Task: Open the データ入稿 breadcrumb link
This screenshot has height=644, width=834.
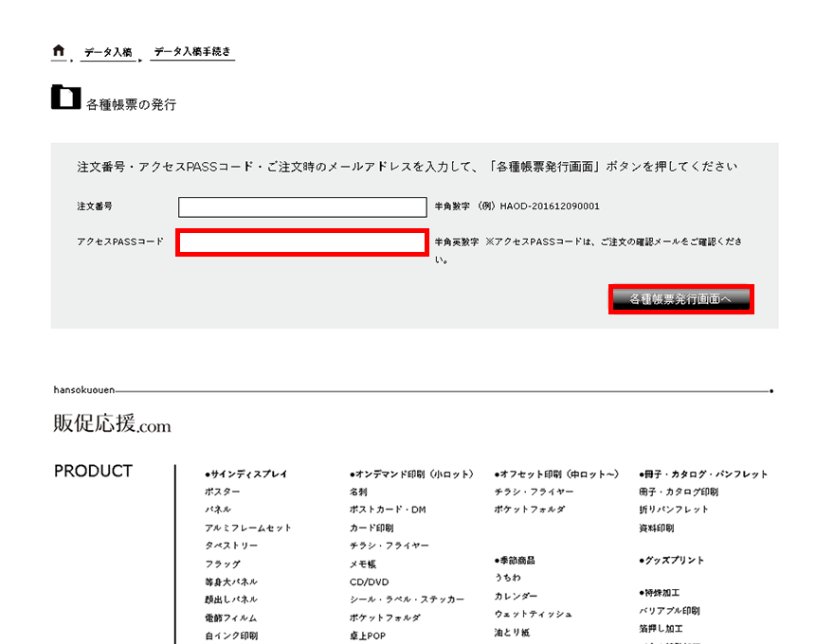Action: pyautogui.click(x=107, y=53)
